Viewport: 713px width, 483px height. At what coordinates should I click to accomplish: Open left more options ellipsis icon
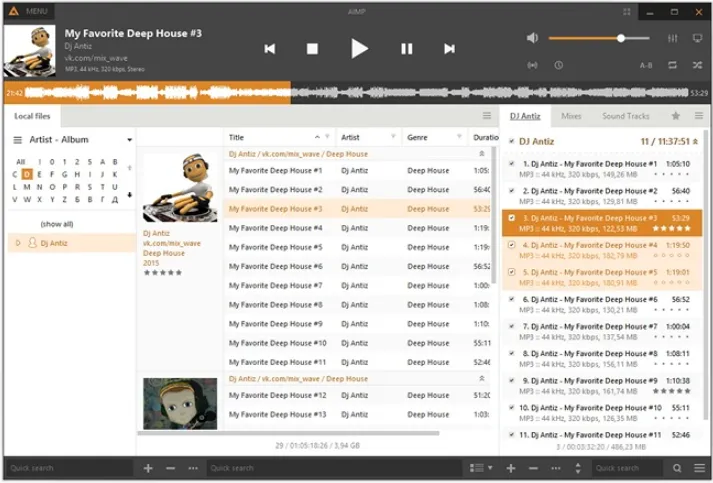193,468
